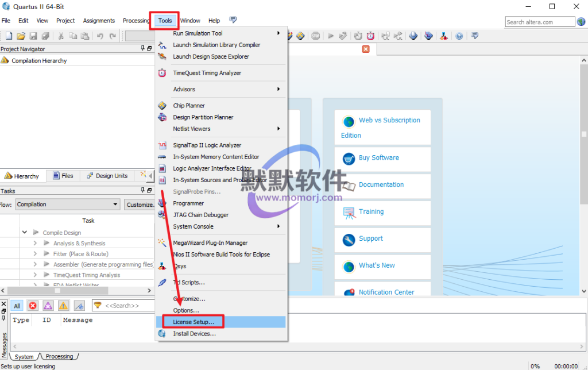Click the feedback speech-bubble icon in toolbar
588x370 pixels.
[x=474, y=36]
